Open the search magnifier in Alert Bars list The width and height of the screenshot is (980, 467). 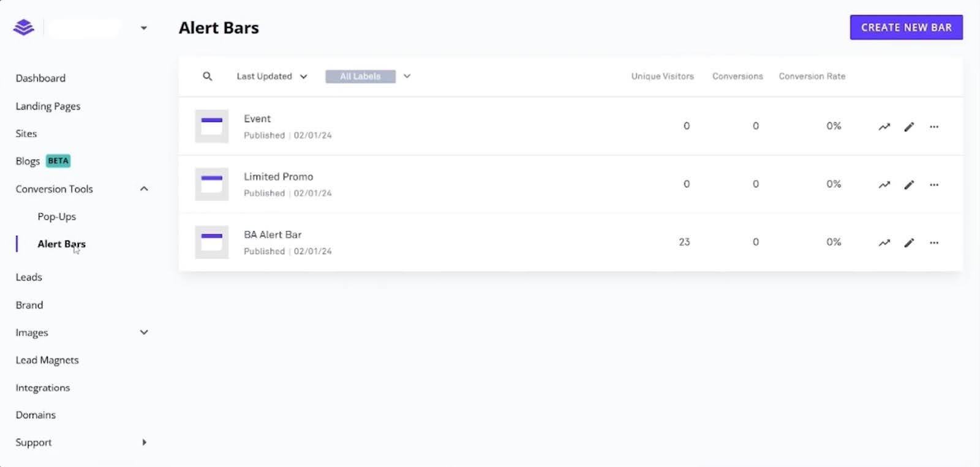tap(208, 77)
